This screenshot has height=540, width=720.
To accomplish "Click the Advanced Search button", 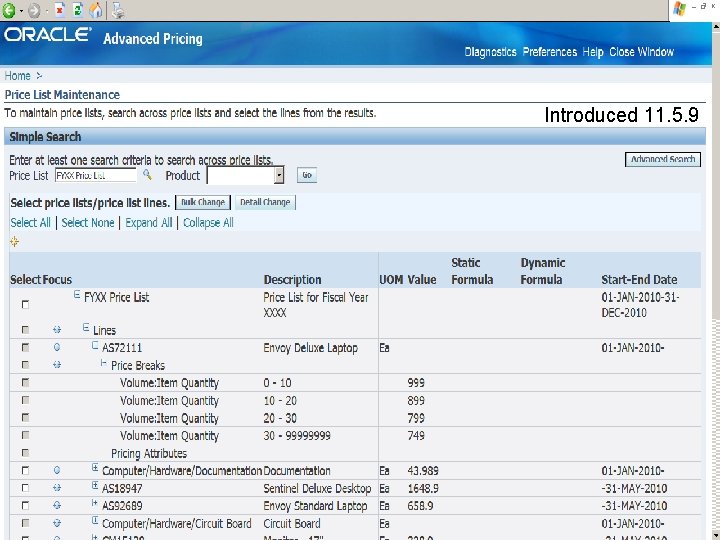I will 663,159.
